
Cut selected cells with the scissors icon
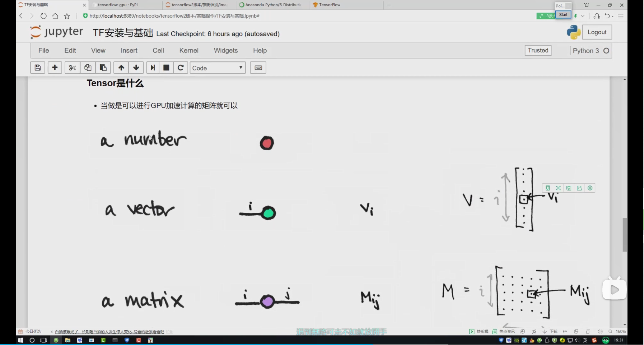72,68
